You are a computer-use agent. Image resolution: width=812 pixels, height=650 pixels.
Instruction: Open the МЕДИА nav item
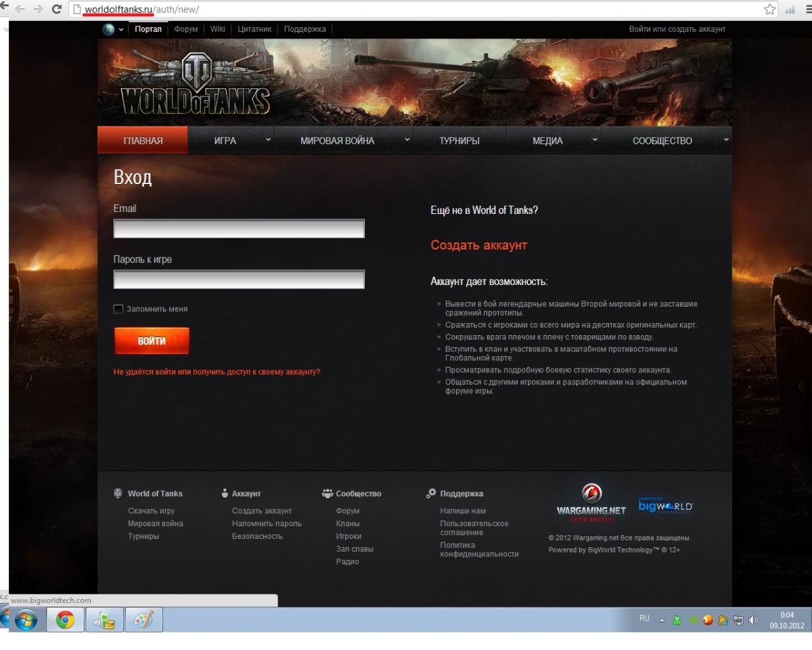tap(547, 141)
